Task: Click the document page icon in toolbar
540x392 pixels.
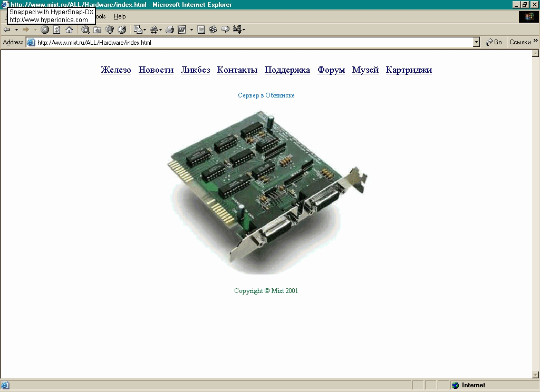Action: (x=201, y=30)
